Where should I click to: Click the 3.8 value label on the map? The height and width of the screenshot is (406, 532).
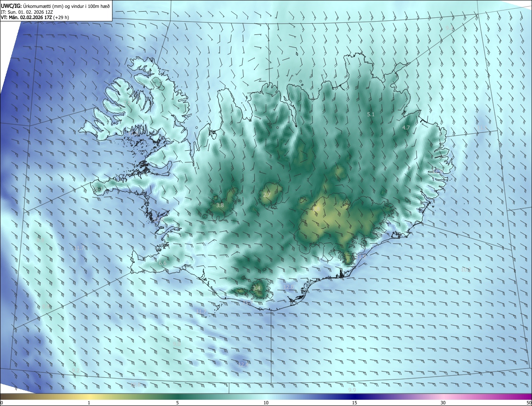(x=220, y=205)
